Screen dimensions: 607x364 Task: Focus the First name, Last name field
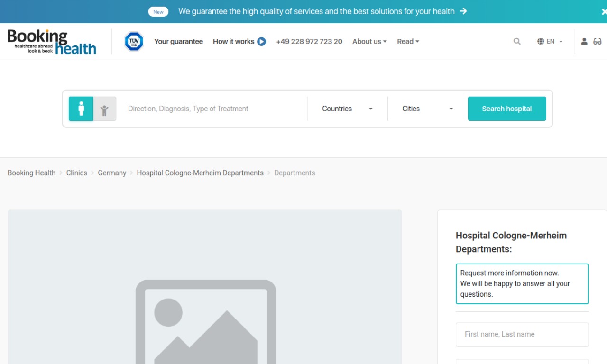tap(522, 335)
